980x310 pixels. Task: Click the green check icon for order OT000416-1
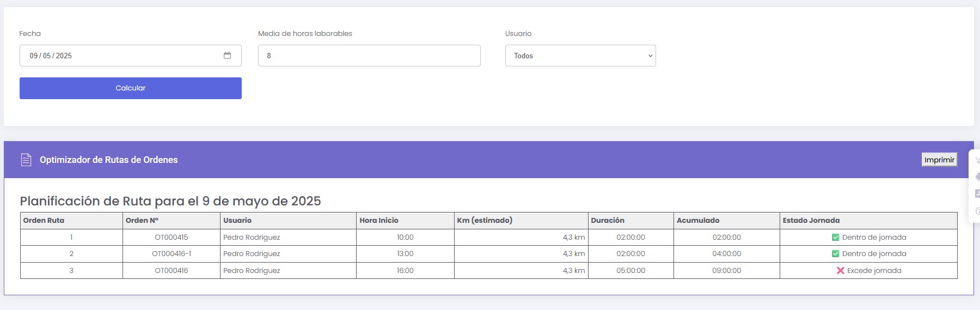point(836,254)
